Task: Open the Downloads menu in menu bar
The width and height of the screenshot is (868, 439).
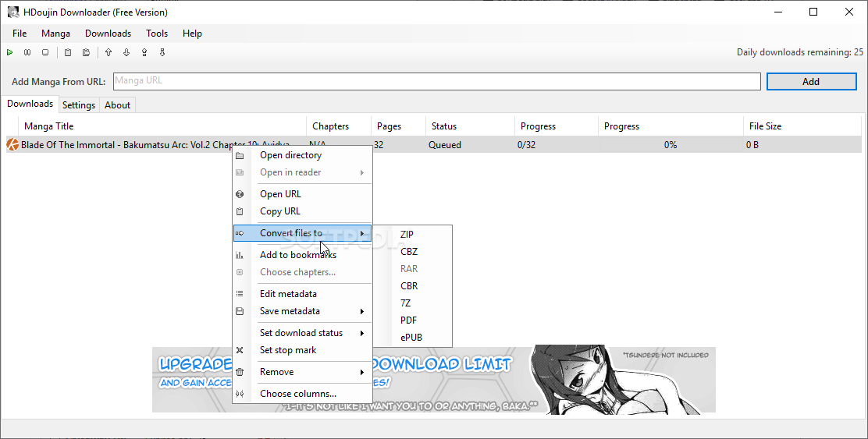Action: [108, 34]
